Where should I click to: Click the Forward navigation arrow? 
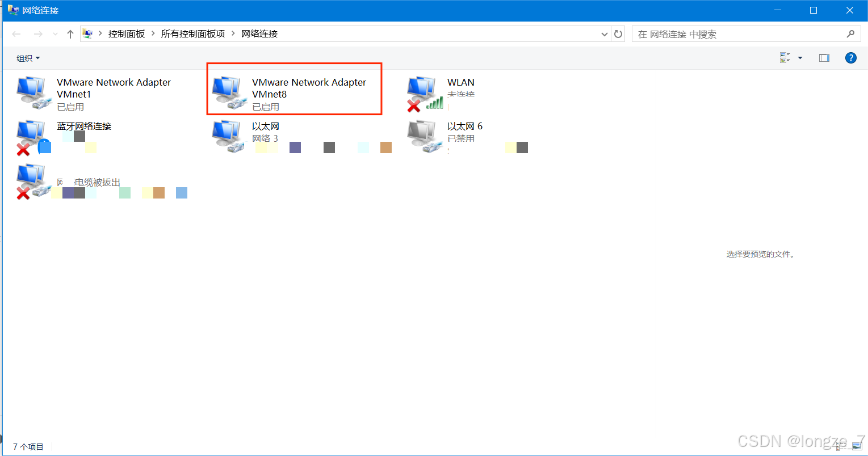point(38,34)
